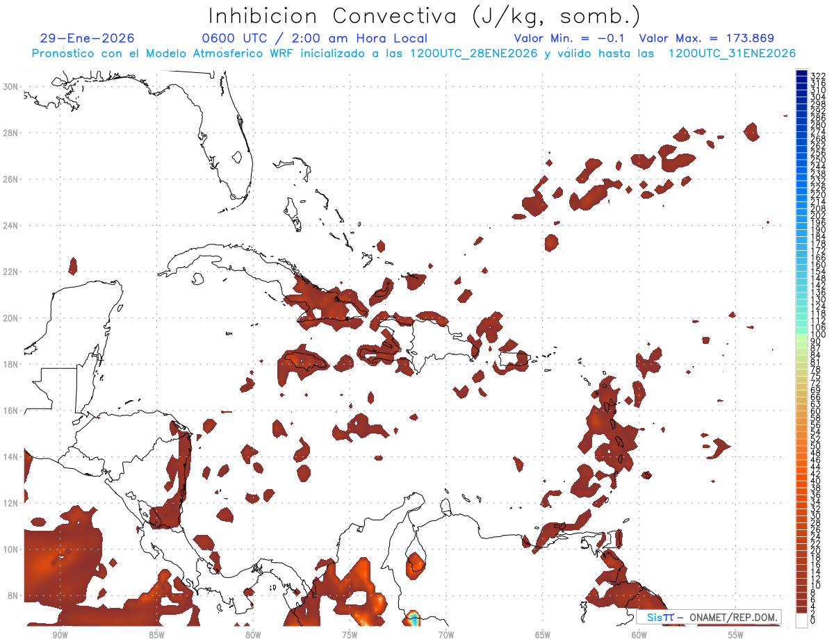Click the date 29-Ene-2026
Image resolution: width=834 pixels, height=644 pixels.
tap(87, 38)
